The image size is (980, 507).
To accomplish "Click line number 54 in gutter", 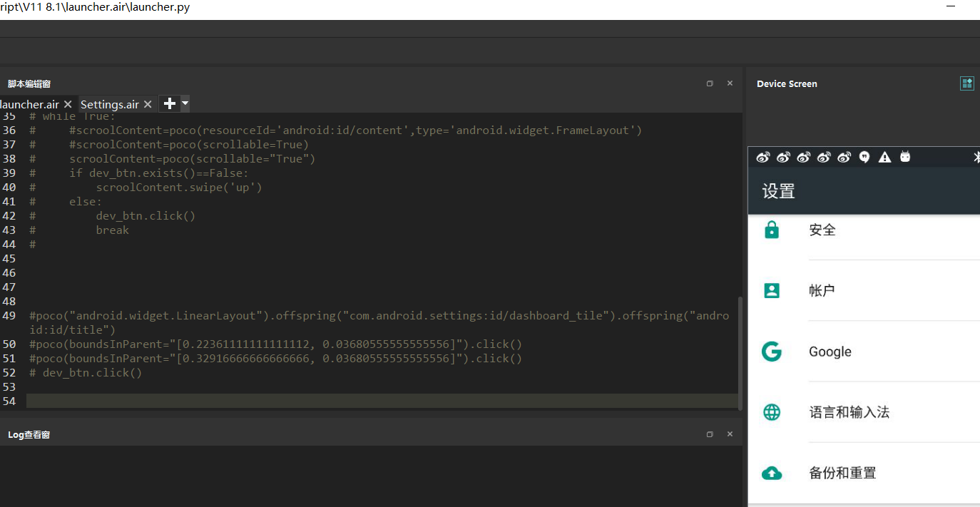I will coord(9,401).
